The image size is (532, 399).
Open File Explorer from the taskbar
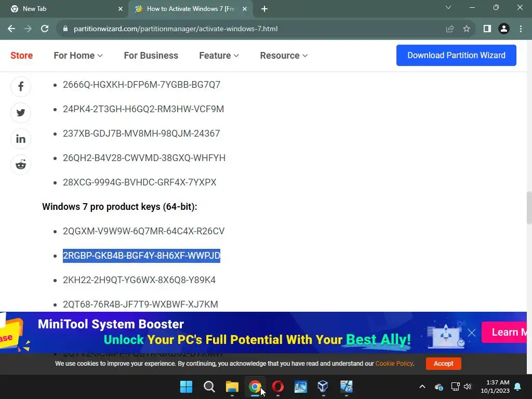(232, 387)
